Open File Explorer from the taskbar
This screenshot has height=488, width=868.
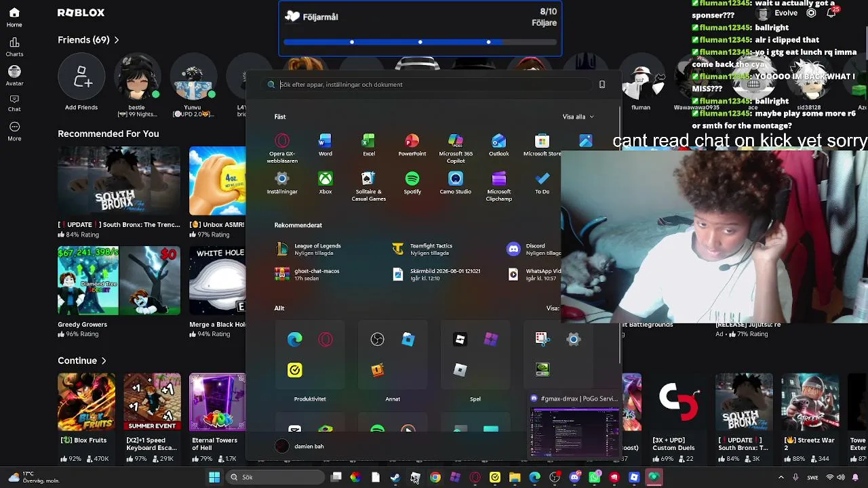click(x=515, y=477)
